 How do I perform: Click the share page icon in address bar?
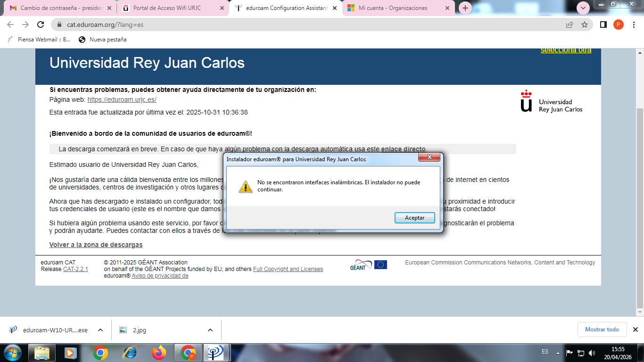(x=570, y=25)
